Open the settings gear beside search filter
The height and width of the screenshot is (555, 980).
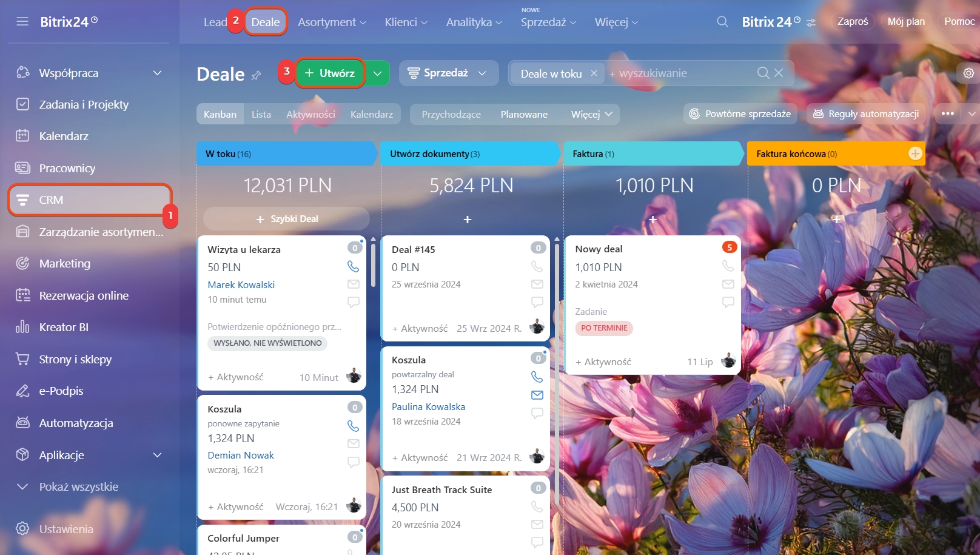(x=968, y=73)
